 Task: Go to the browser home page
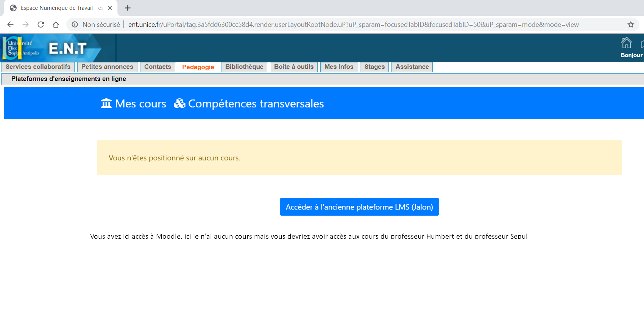point(56,25)
